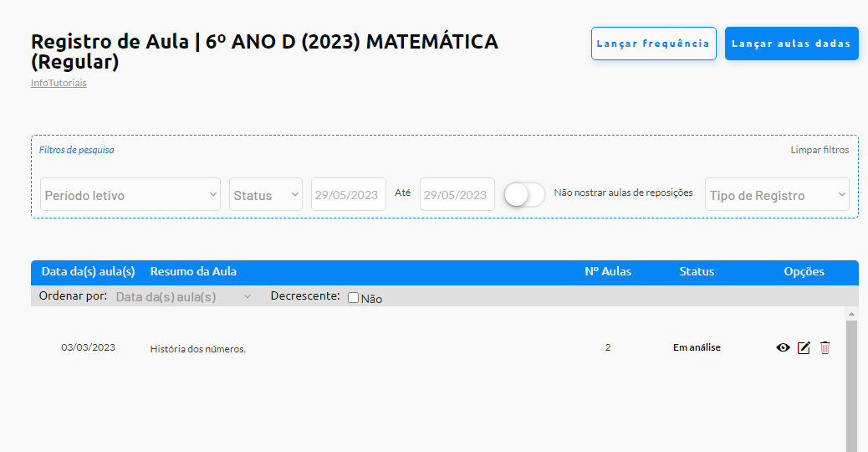Delete the lesson using trash icon
Image resolution: width=868 pixels, height=452 pixels.
pos(825,348)
